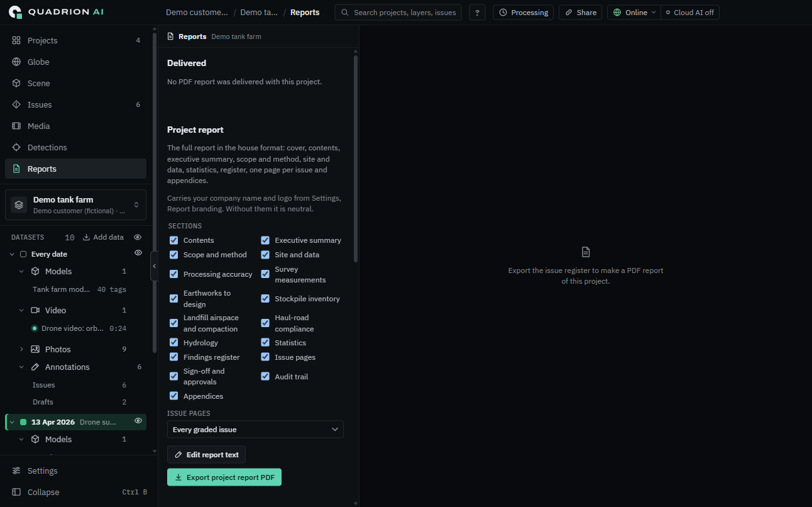Toggle the Stockpile inventory checkbox
The width and height of the screenshot is (812, 507).
point(265,299)
